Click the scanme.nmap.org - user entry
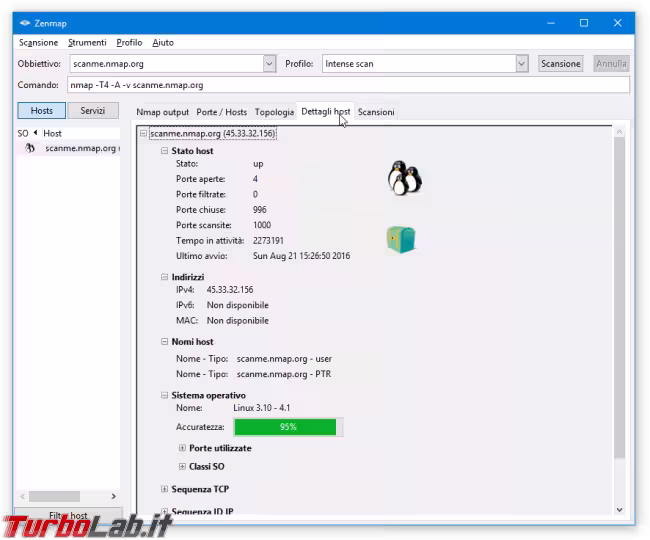Screen dimensions: 650x540 (284, 358)
